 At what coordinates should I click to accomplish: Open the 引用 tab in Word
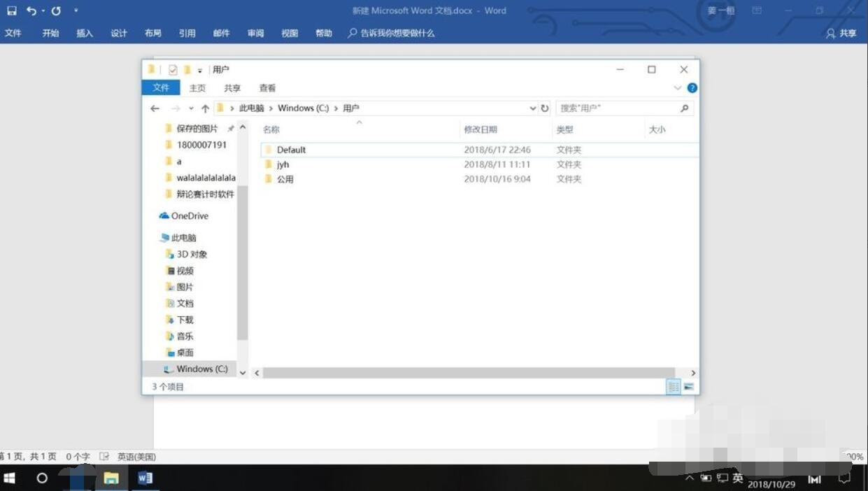click(x=187, y=33)
